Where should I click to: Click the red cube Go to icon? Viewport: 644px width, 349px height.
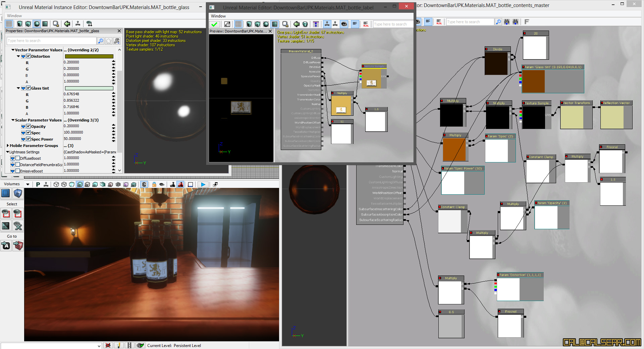pos(18,246)
